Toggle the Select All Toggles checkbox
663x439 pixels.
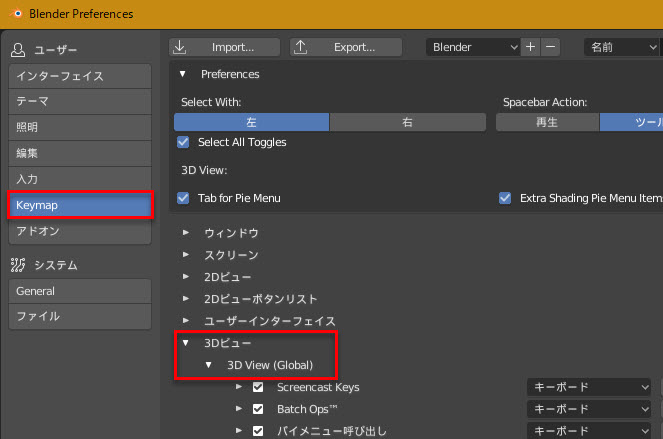pos(183,142)
